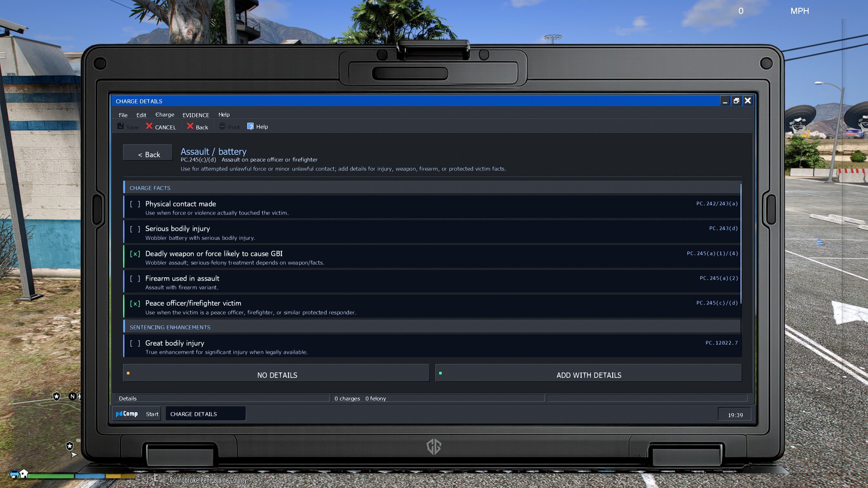
Task: Check Firearm used in assault
Action: (x=135, y=279)
